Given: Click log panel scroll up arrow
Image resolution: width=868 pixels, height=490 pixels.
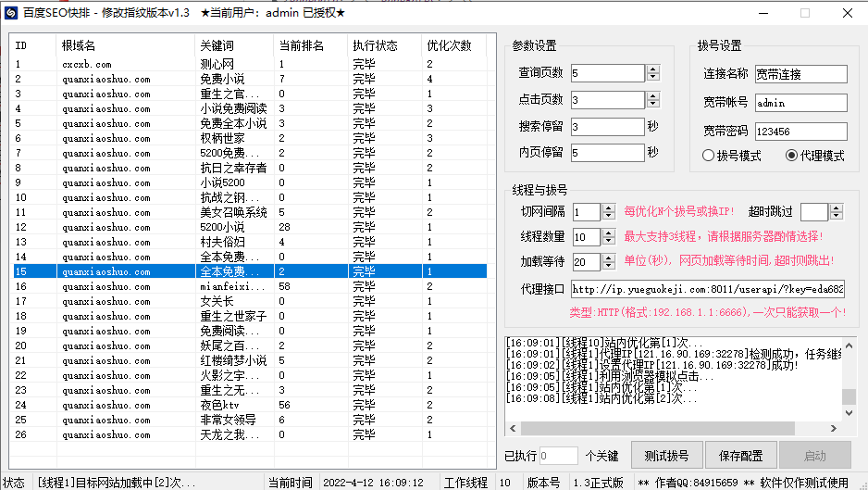Looking at the screenshot, I should pyautogui.click(x=849, y=346).
